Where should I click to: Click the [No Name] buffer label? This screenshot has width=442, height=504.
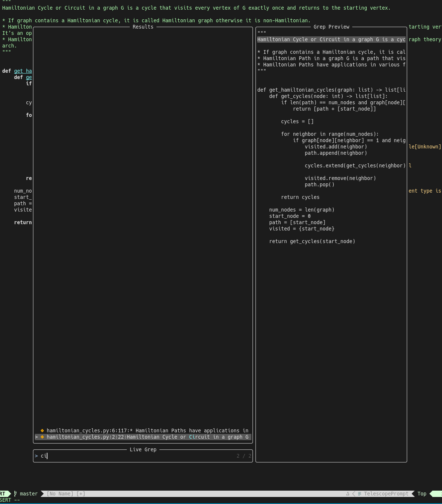coord(60,494)
